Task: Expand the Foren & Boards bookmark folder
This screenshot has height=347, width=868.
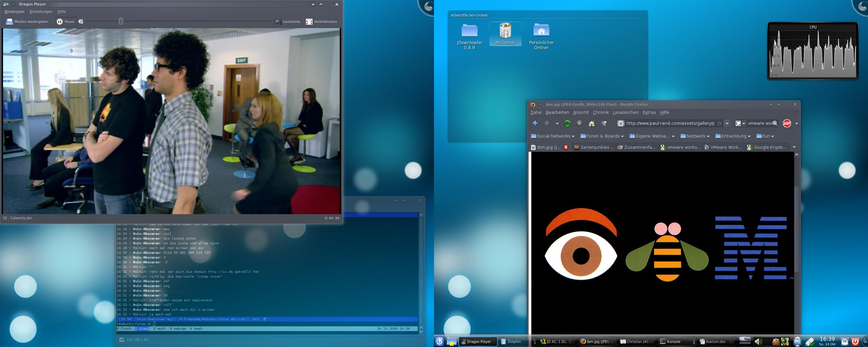Action: [x=602, y=136]
